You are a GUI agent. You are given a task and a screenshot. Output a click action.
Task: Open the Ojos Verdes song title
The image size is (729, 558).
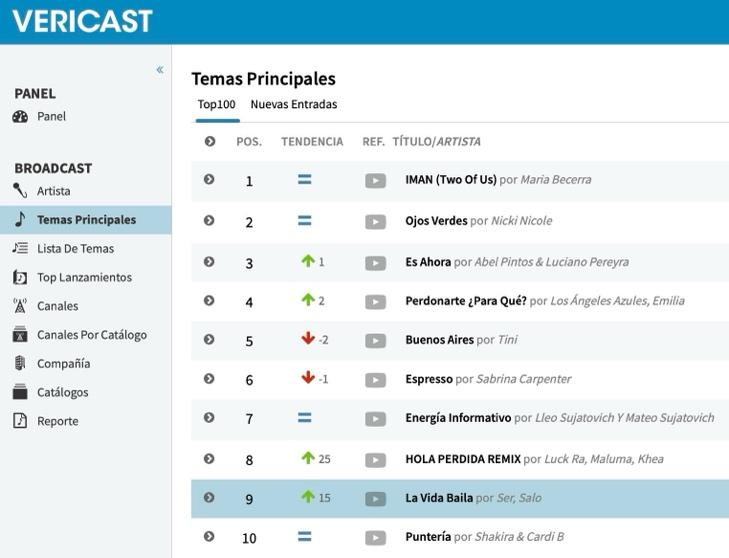point(436,220)
